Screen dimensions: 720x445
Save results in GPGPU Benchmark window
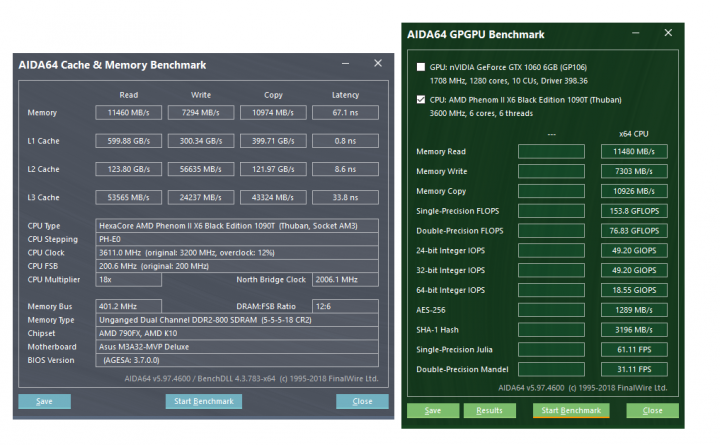click(433, 411)
